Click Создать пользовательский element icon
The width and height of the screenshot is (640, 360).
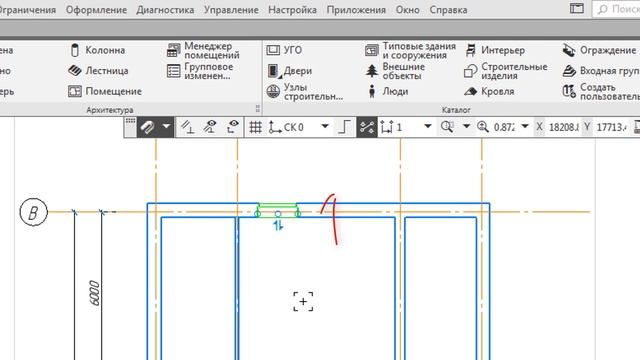pos(569,91)
